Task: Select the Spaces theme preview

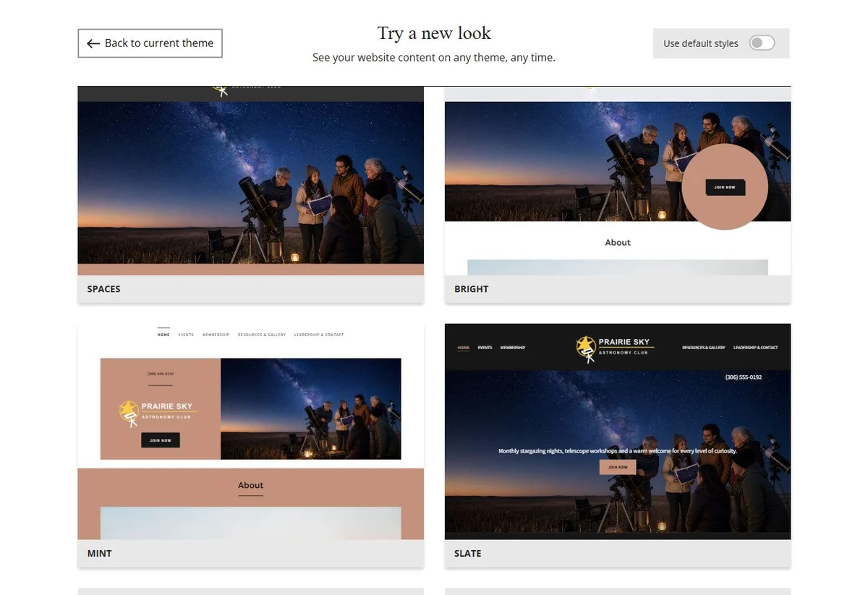Action: pyautogui.click(x=250, y=181)
